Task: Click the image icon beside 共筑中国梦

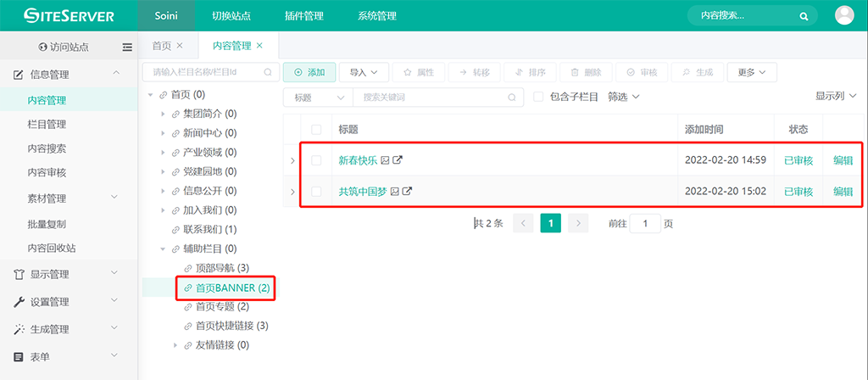Action: tap(394, 192)
